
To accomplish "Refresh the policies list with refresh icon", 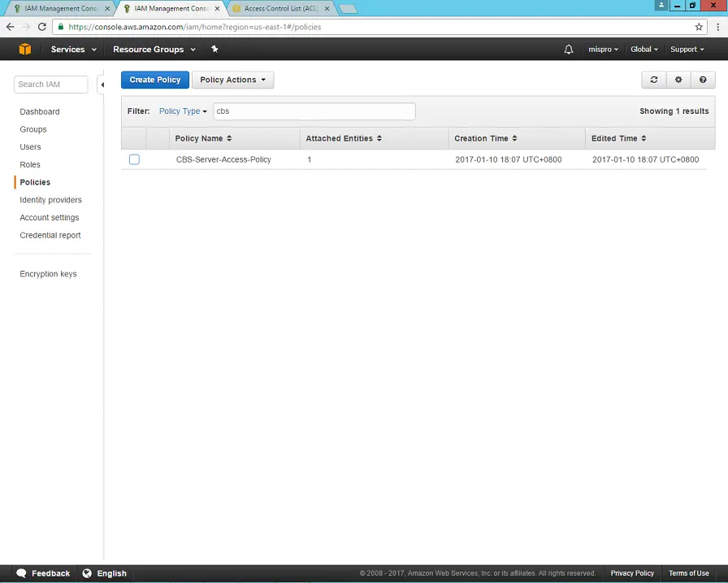I will pyautogui.click(x=654, y=79).
